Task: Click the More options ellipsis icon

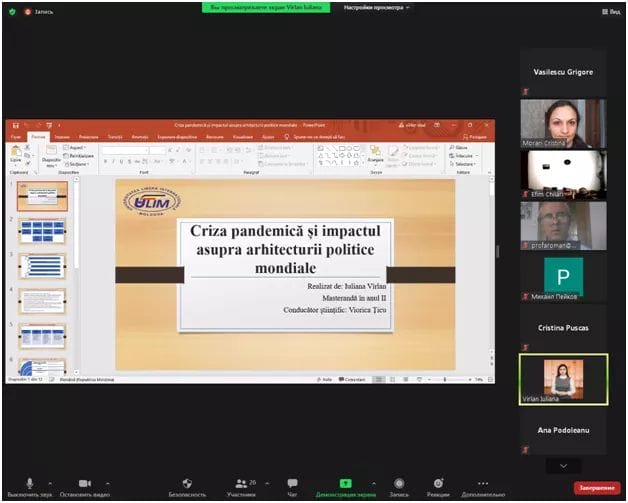Action: (483, 484)
